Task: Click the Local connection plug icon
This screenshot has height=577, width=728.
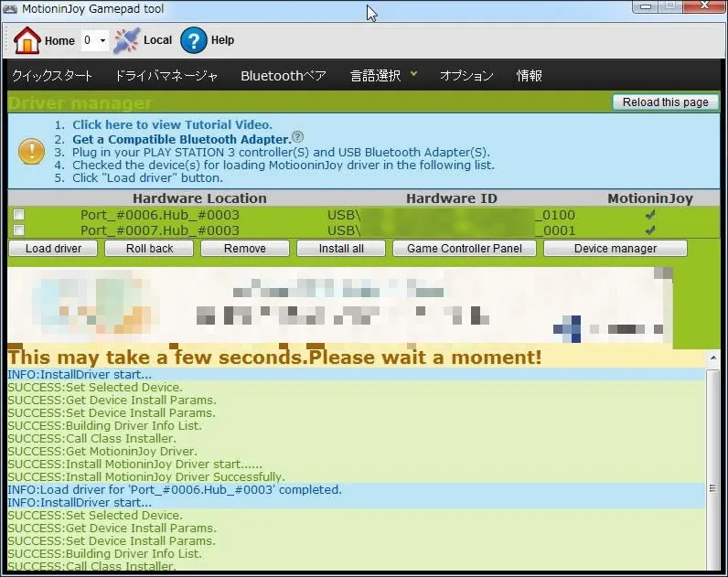Action: (x=126, y=41)
